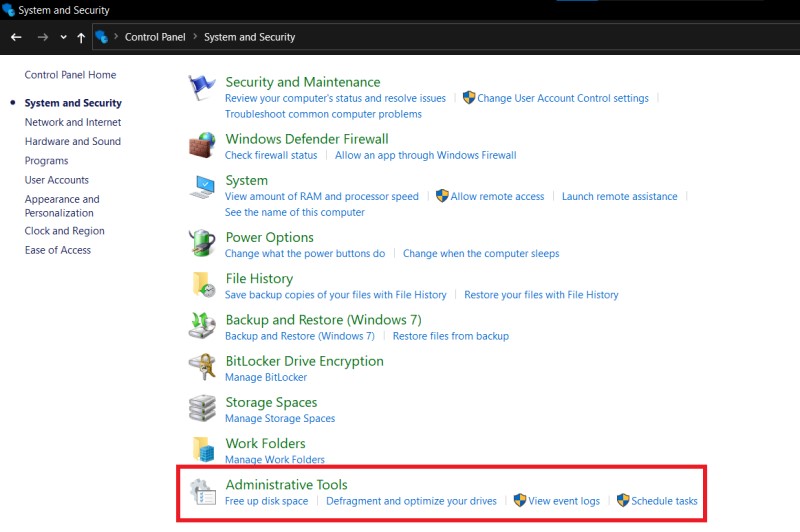The height and width of the screenshot is (532, 800).
Task: Click the Backup and Restore icon
Action: point(202,326)
